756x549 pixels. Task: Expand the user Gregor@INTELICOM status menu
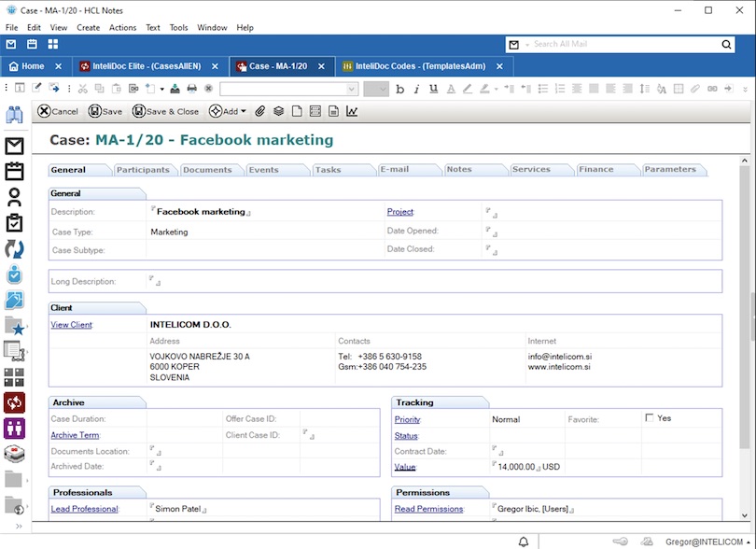point(748,542)
